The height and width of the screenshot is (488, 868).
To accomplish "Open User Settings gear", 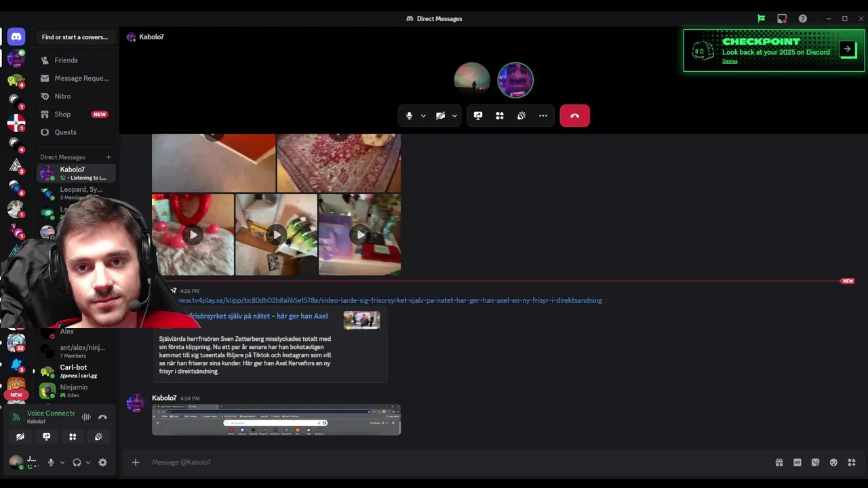I will click(102, 462).
